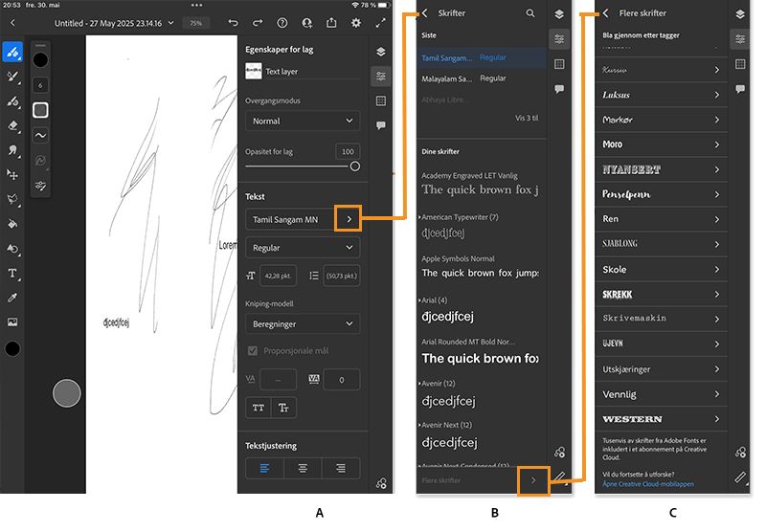Open Skrivemaskin font tag
The height and width of the screenshot is (532, 766).
[x=662, y=319]
